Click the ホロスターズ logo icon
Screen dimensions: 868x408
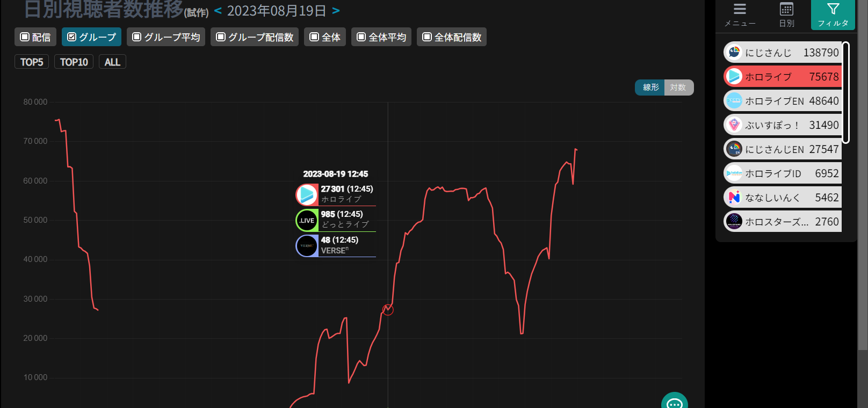pyautogui.click(x=734, y=221)
